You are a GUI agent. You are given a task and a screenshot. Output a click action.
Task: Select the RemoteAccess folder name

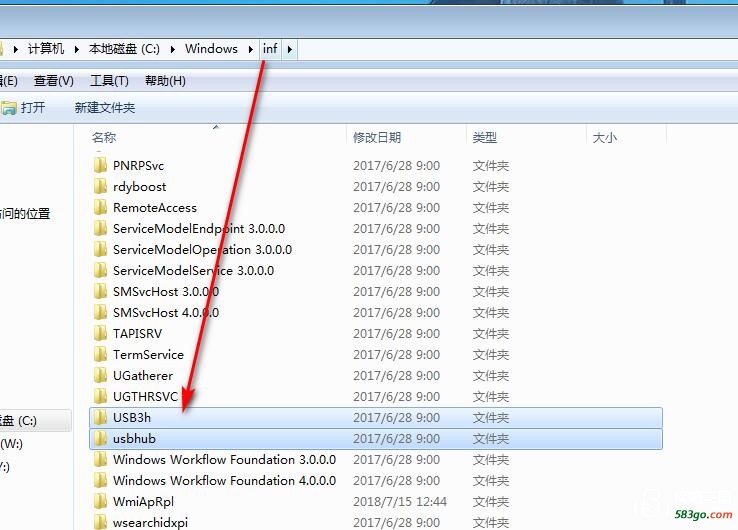[155, 208]
